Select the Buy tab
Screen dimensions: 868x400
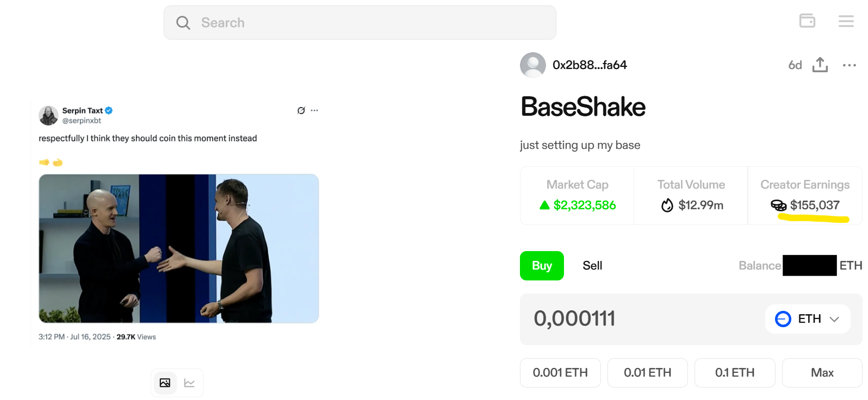pos(542,266)
